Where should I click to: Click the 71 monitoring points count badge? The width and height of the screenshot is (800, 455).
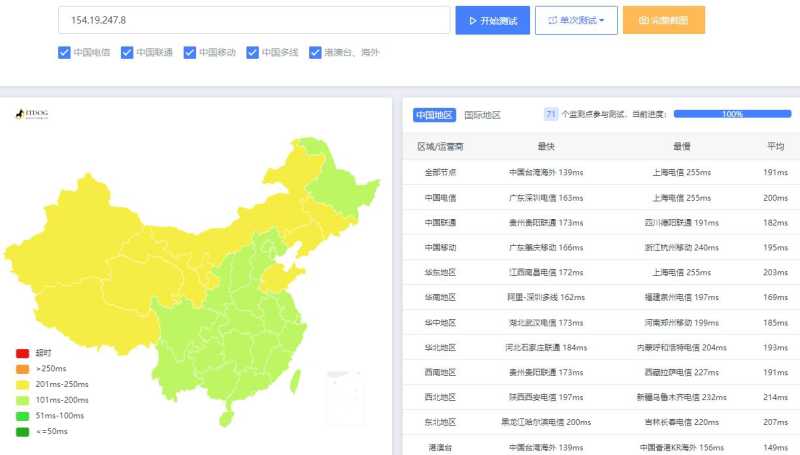[551, 114]
